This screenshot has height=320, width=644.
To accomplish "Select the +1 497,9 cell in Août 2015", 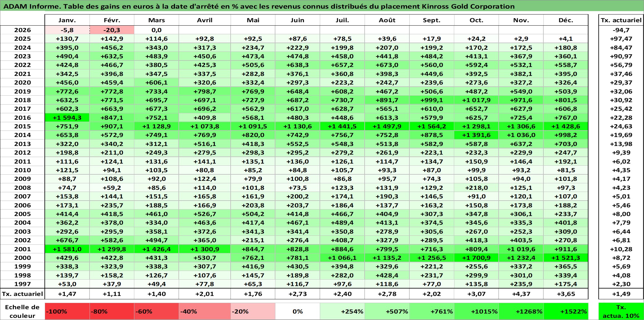I will [x=387, y=126].
